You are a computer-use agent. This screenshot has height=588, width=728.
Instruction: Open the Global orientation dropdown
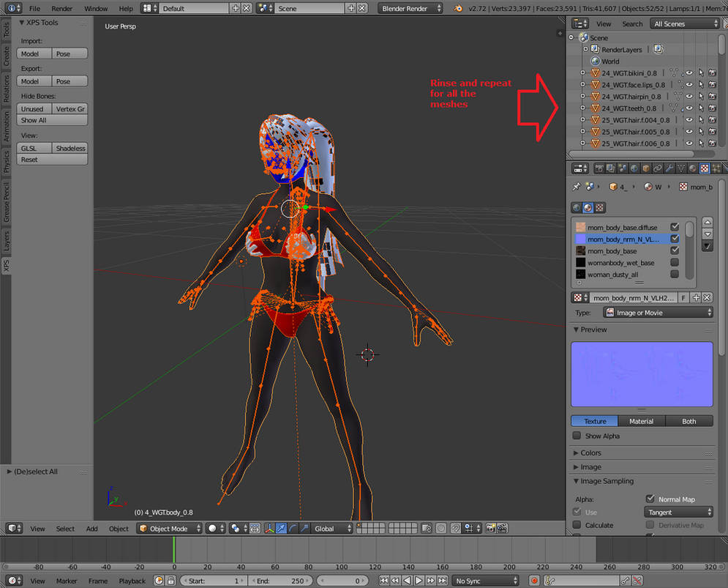[331, 529]
